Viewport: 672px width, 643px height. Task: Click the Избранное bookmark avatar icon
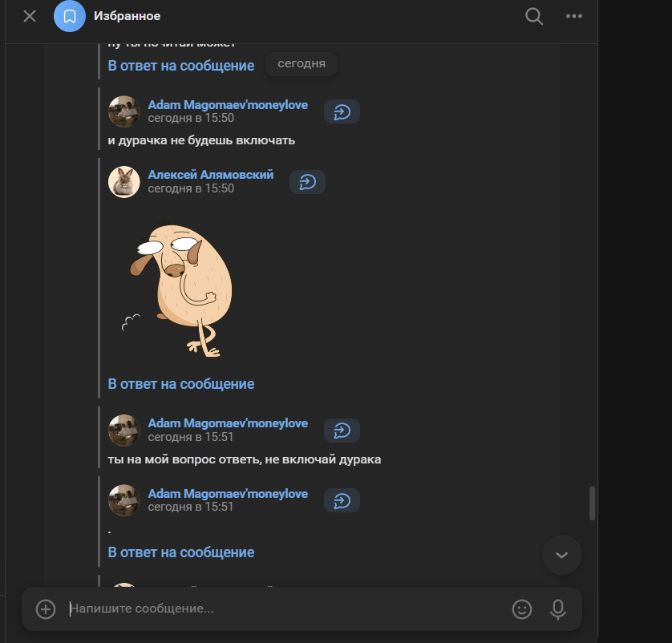(x=70, y=16)
